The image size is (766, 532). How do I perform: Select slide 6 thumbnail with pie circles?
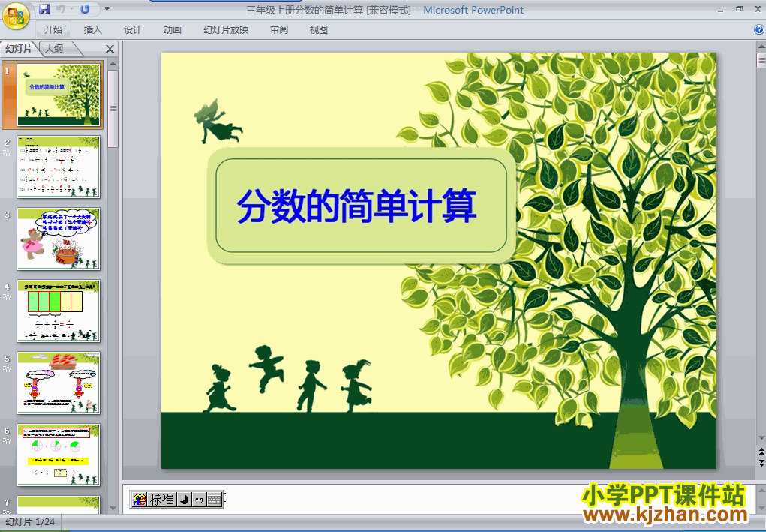pos(59,455)
